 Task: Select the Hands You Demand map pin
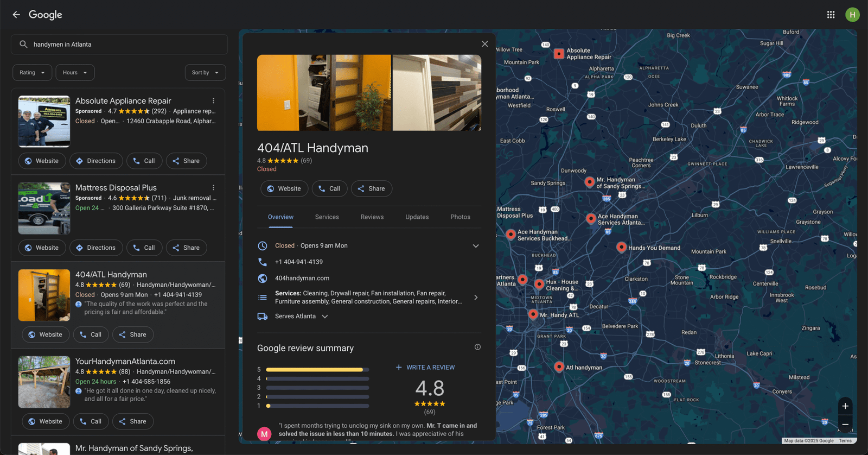click(x=622, y=247)
